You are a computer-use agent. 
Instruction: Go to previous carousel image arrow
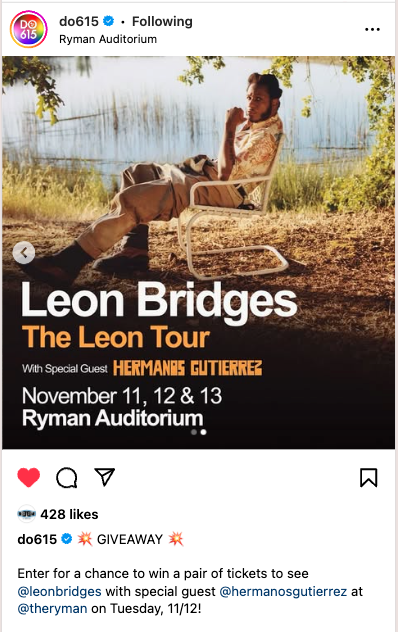click(24, 253)
